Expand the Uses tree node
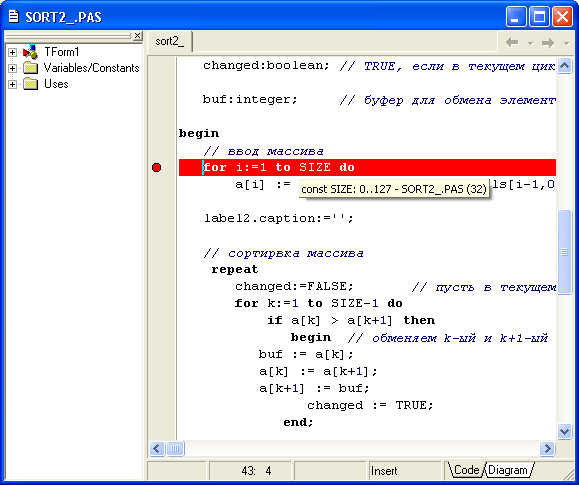The width and height of the screenshot is (579, 485). click(12, 84)
